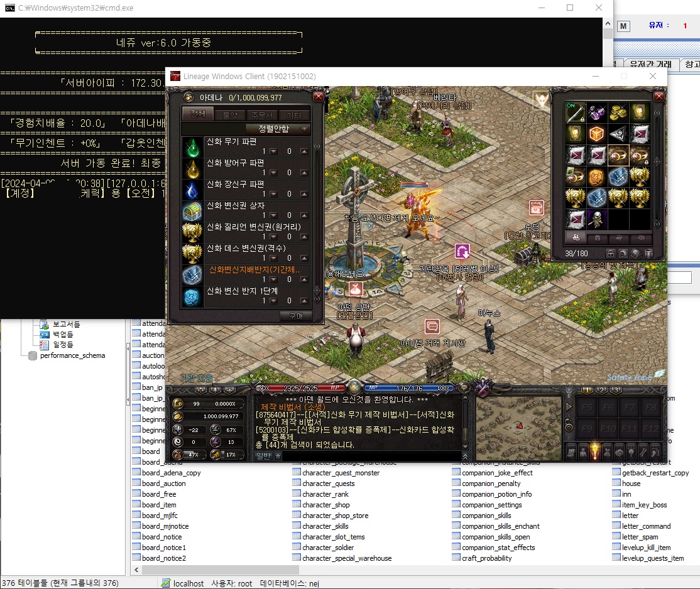
Task: Decrease quantity for 신화 데스 변신권(격수)
Action: [274, 258]
